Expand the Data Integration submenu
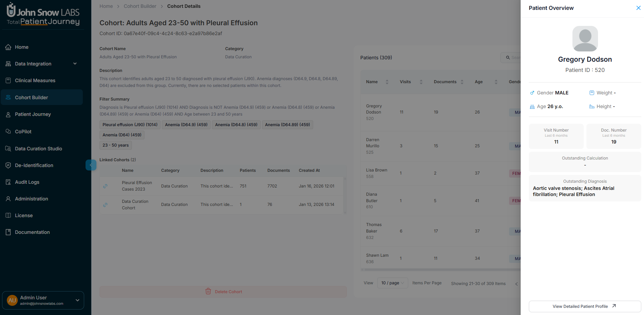The width and height of the screenshot is (644, 315). pos(75,64)
